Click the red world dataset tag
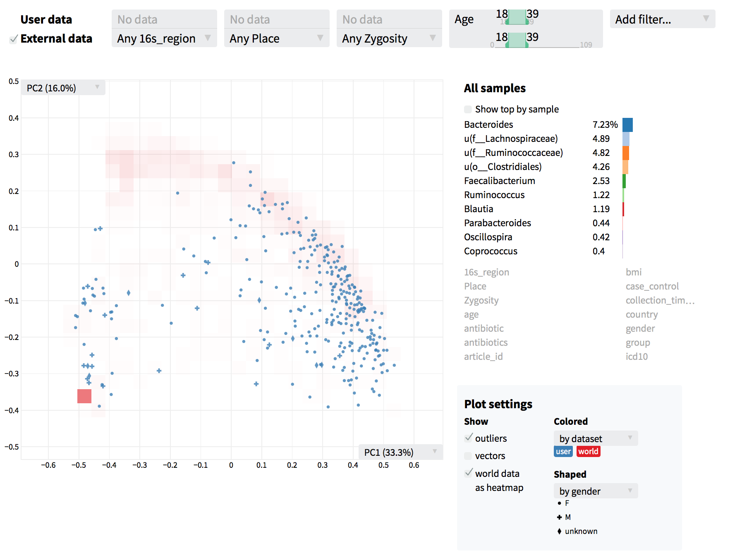Image resolution: width=730 pixels, height=560 pixels. click(588, 451)
